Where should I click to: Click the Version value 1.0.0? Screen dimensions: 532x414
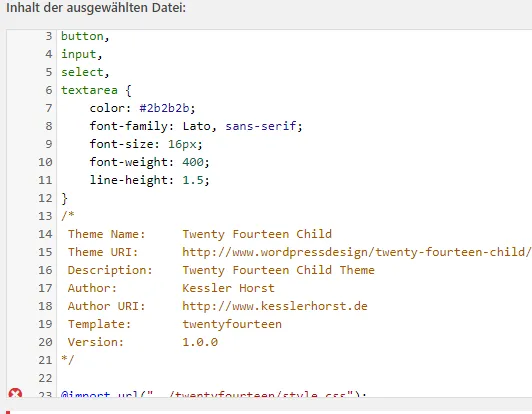(x=200, y=342)
